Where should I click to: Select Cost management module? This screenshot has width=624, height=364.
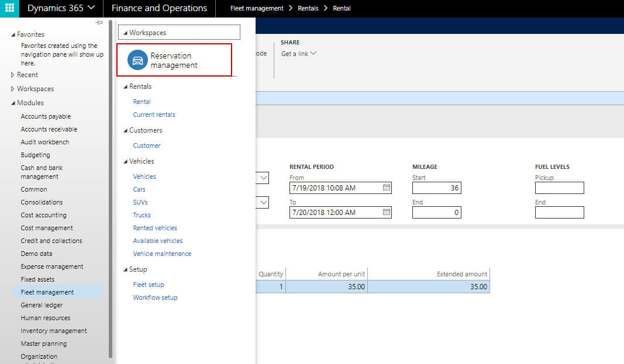(x=47, y=228)
